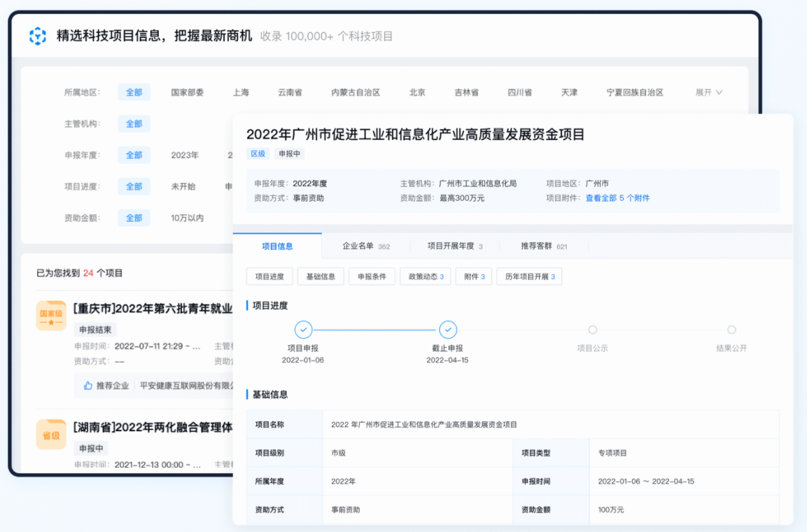Click the 国家级 badge icon
Screen dimensions: 807x532
click(x=51, y=316)
